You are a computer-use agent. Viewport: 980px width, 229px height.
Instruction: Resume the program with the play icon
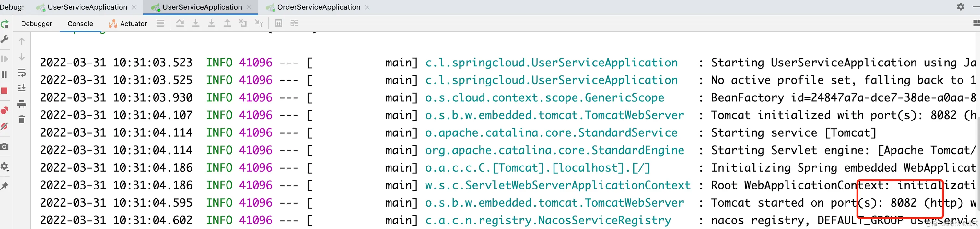5,59
